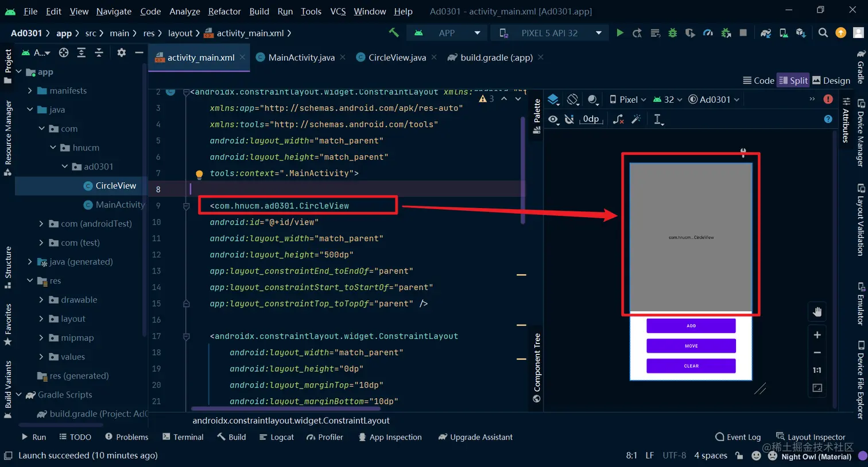The height and width of the screenshot is (467, 868).
Task: Collapse the Gradle Scripts node
Action: pos(19,395)
